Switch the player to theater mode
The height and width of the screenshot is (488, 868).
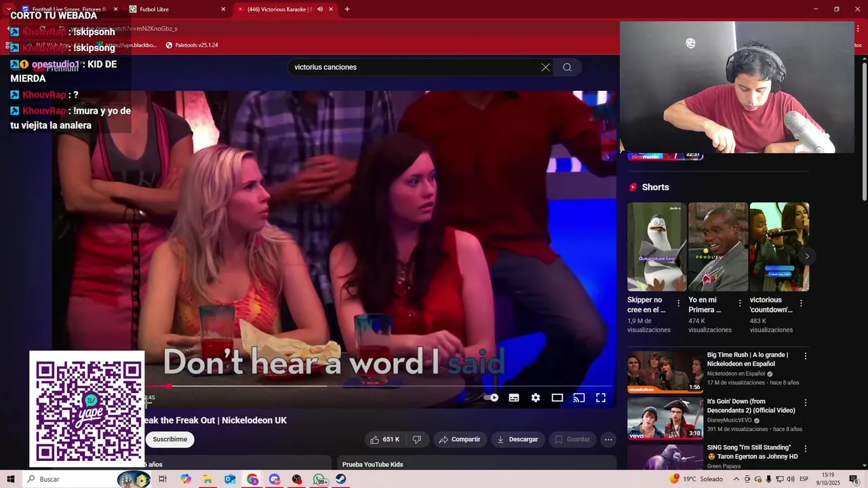pos(557,398)
